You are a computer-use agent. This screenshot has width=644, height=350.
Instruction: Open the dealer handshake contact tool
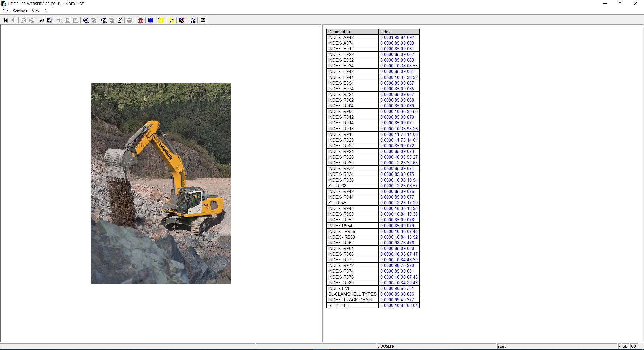tap(182, 20)
